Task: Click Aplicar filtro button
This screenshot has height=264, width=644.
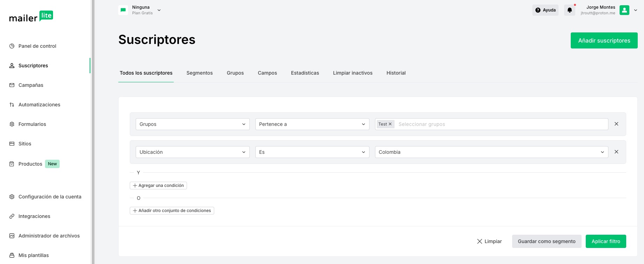Action: point(606,241)
